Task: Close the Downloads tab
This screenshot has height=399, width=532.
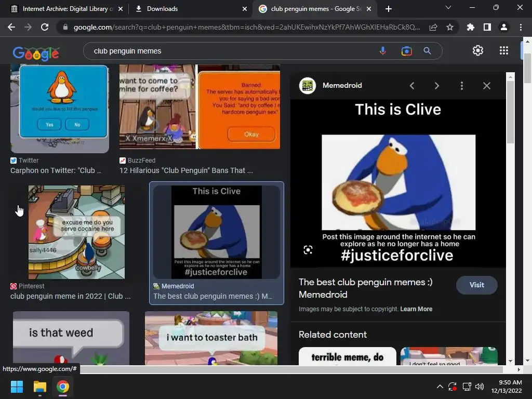Action: (x=245, y=9)
